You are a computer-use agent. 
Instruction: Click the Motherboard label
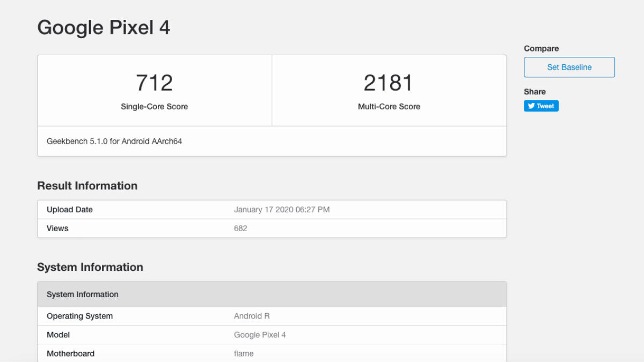[70, 353]
